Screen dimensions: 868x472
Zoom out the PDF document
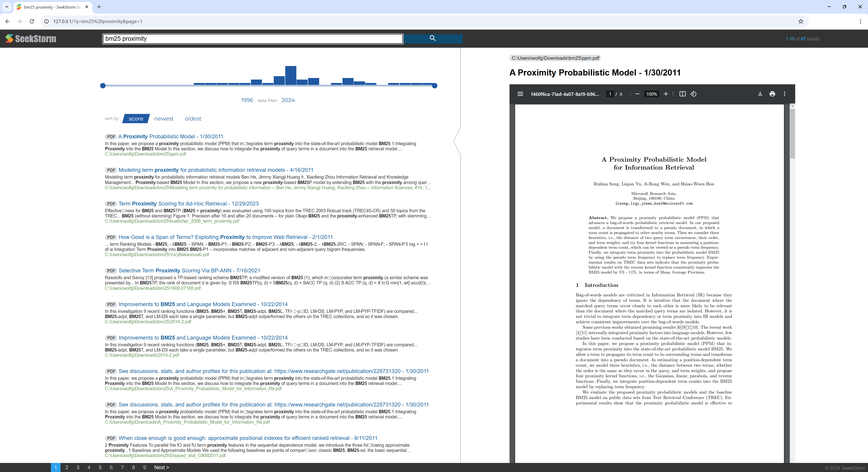(637, 94)
